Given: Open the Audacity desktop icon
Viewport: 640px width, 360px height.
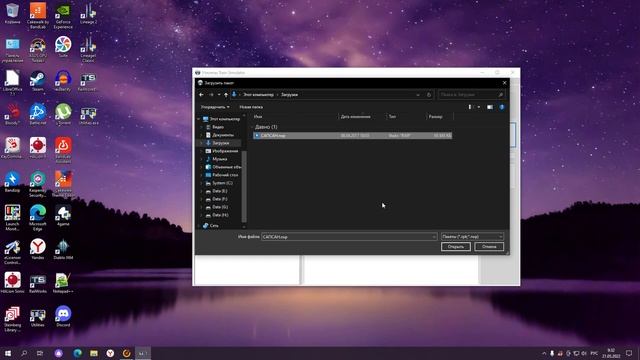Looking at the screenshot, I should click(63, 81).
